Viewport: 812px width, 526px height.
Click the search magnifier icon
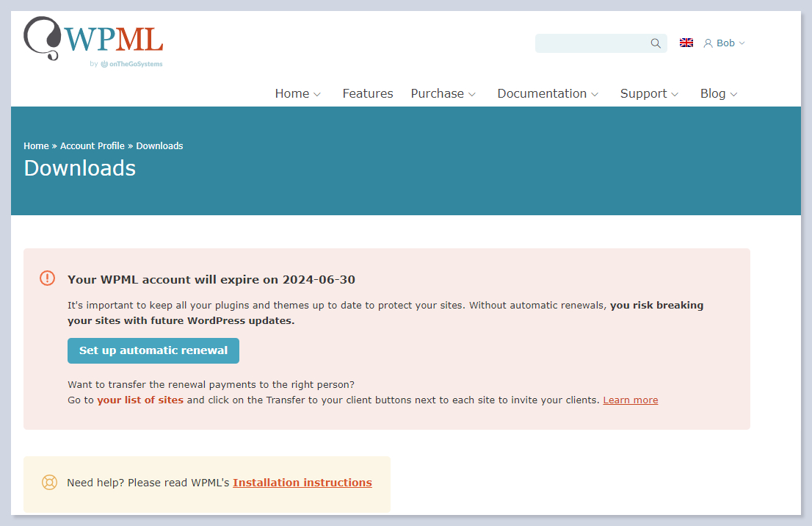coord(656,43)
